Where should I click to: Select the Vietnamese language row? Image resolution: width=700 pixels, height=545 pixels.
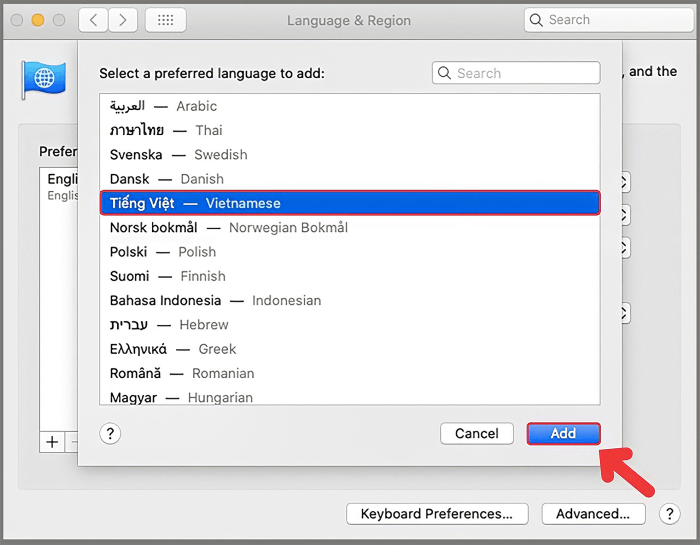click(x=350, y=203)
